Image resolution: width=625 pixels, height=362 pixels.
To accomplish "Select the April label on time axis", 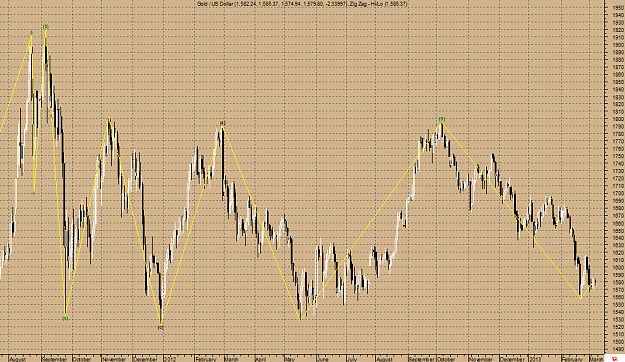I will [260, 359].
